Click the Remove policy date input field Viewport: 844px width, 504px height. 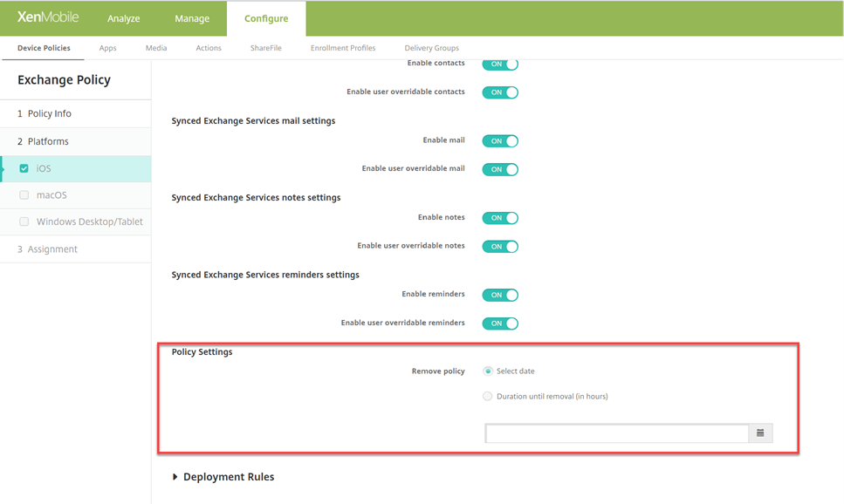click(x=617, y=433)
